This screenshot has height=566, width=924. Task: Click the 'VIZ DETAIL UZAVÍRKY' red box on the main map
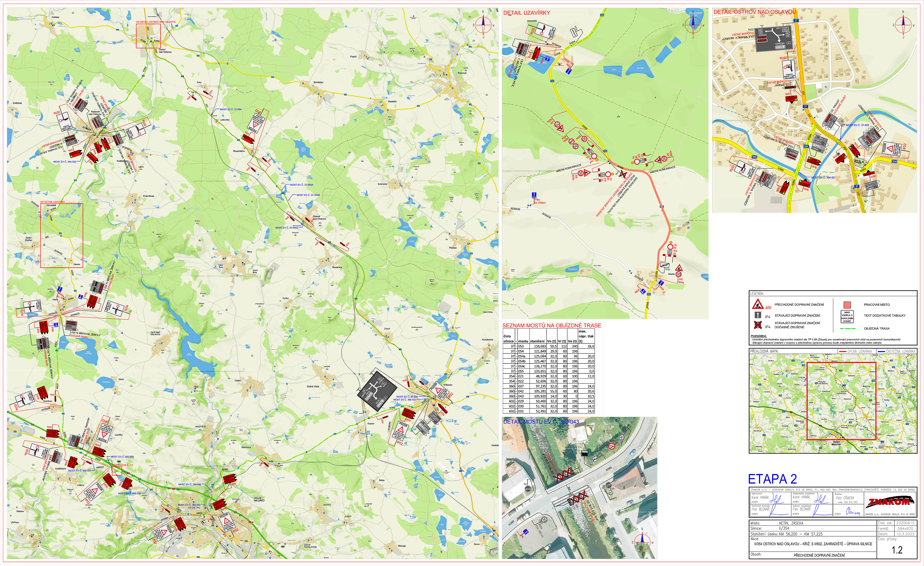click(x=61, y=235)
